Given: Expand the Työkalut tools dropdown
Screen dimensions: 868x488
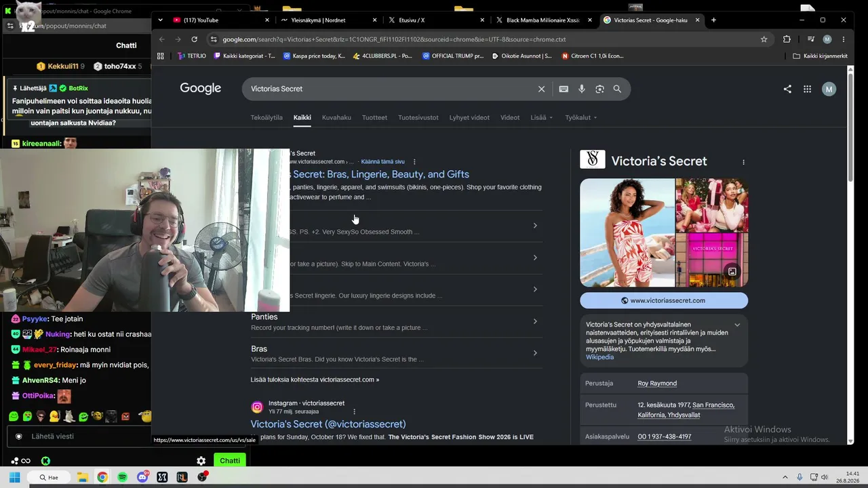Looking at the screenshot, I should click(581, 117).
